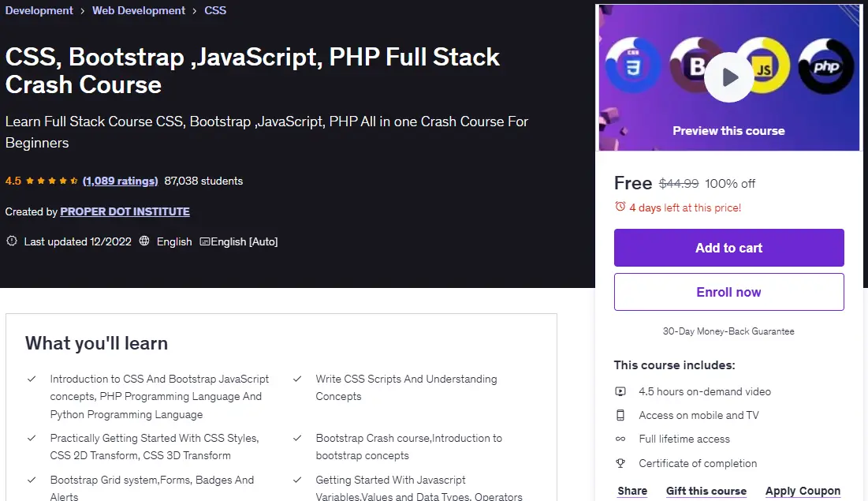Click Gift this course

click(x=706, y=491)
